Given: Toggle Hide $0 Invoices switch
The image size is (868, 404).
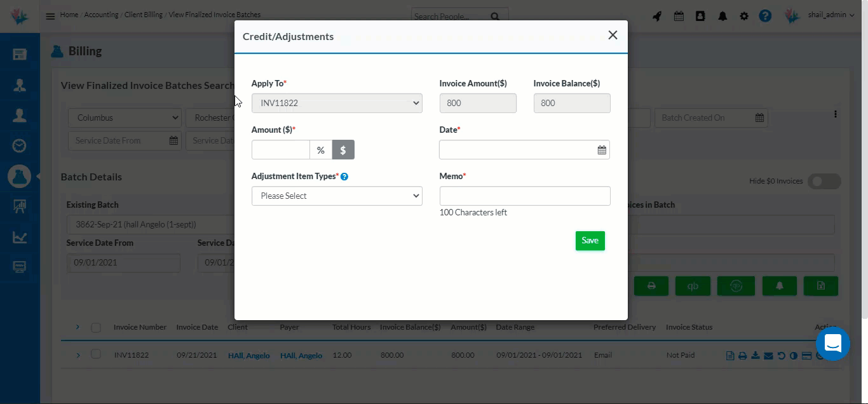Looking at the screenshot, I should 824,182.
